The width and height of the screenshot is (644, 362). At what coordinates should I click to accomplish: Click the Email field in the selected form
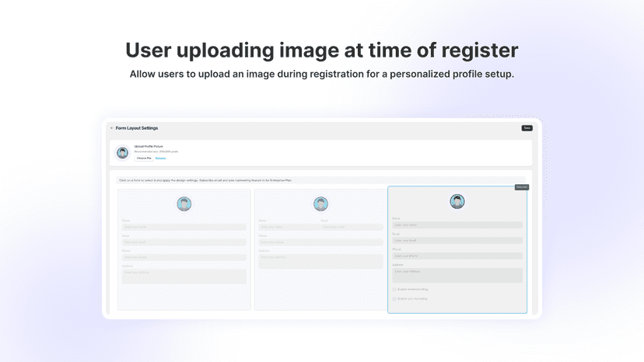pos(457,241)
